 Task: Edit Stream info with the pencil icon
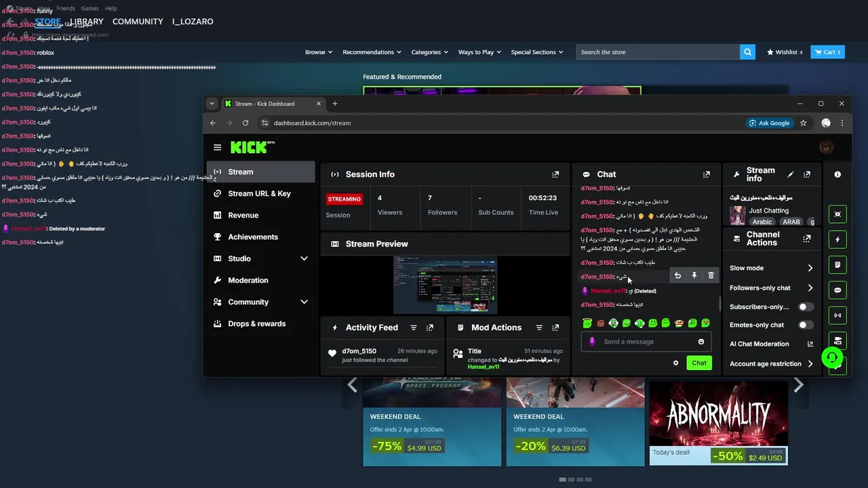[x=791, y=174]
